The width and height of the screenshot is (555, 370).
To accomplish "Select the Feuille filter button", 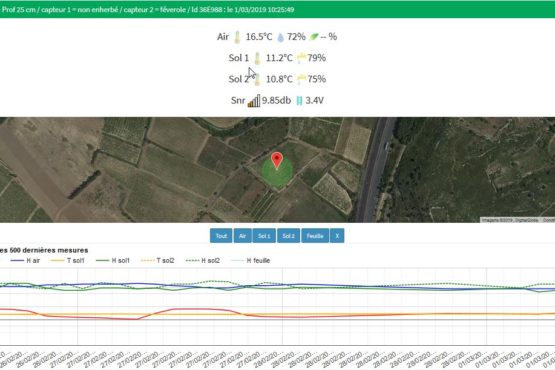I will coord(315,236).
